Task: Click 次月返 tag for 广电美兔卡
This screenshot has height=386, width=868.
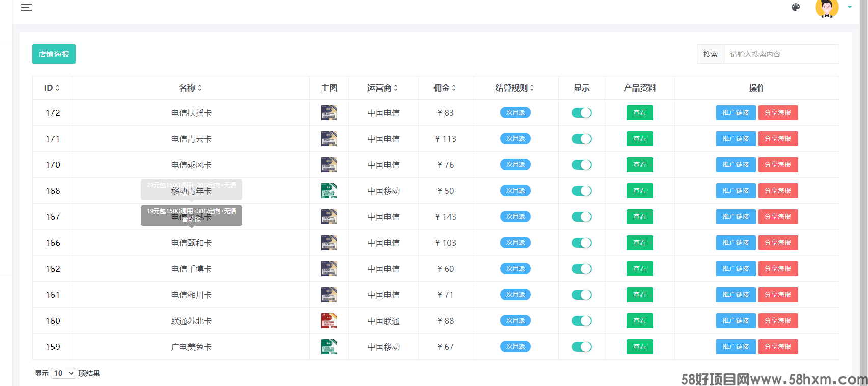Action: pos(516,347)
